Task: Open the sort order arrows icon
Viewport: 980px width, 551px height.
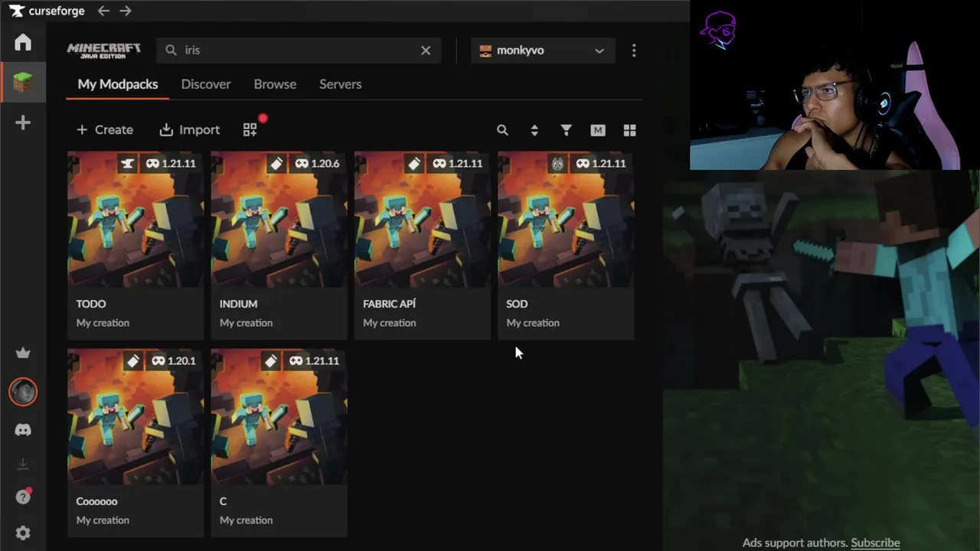Action: 534,130
